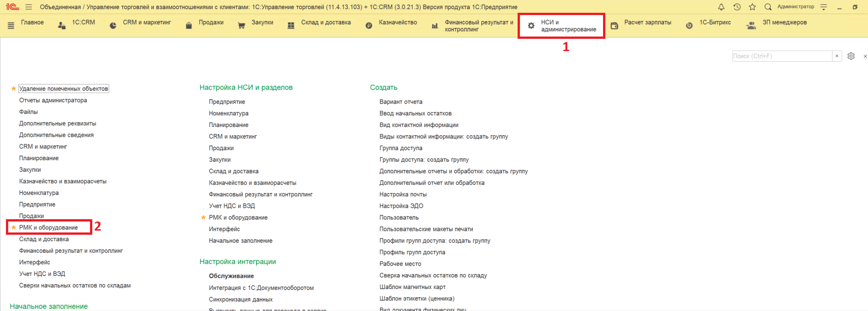Clear the search field with x button
The image size is (868, 311).
click(837, 56)
